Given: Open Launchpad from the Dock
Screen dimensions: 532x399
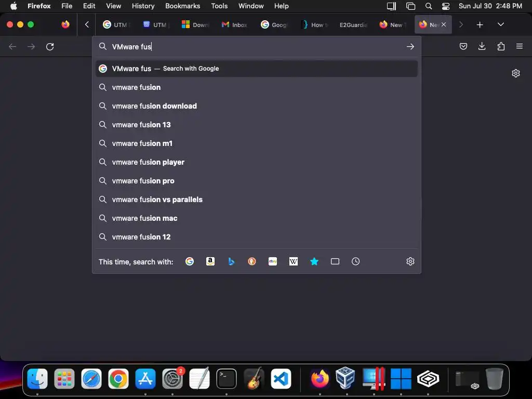Looking at the screenshot, I should pos(64,379).
